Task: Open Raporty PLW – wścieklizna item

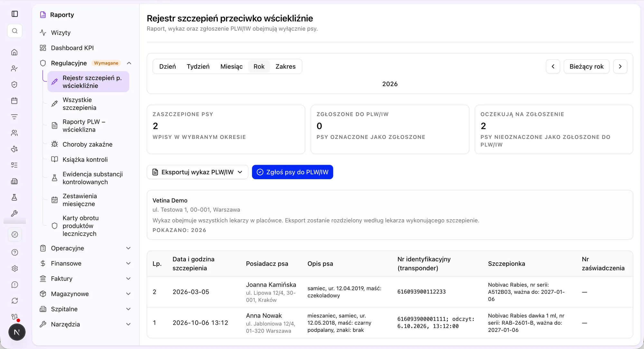Action: tap(88, 126)
